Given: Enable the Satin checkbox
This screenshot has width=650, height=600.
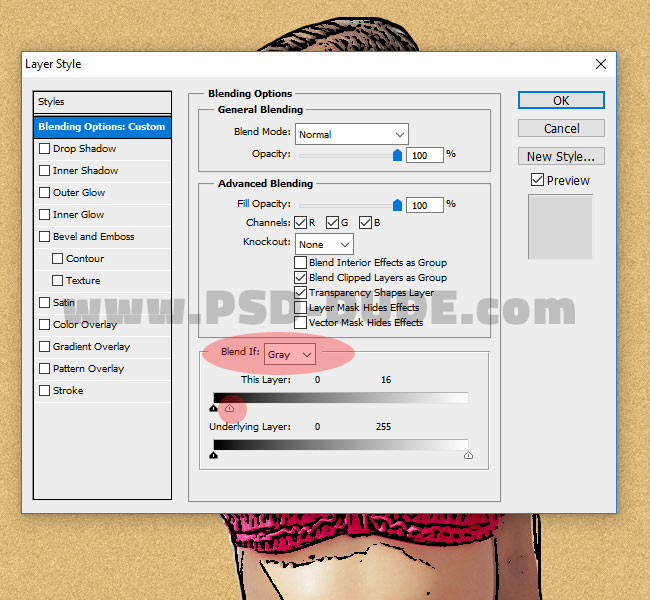Looking at the screenshot, I should click(44, 302).
